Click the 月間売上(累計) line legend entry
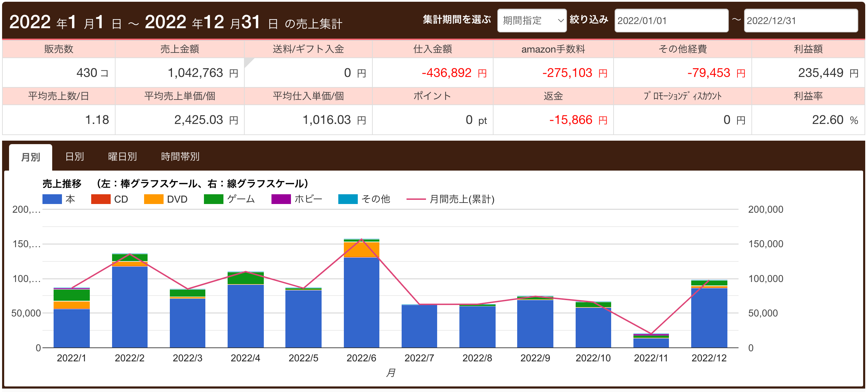Viewport: 868px width, 392px height. (x=450, y=199)
